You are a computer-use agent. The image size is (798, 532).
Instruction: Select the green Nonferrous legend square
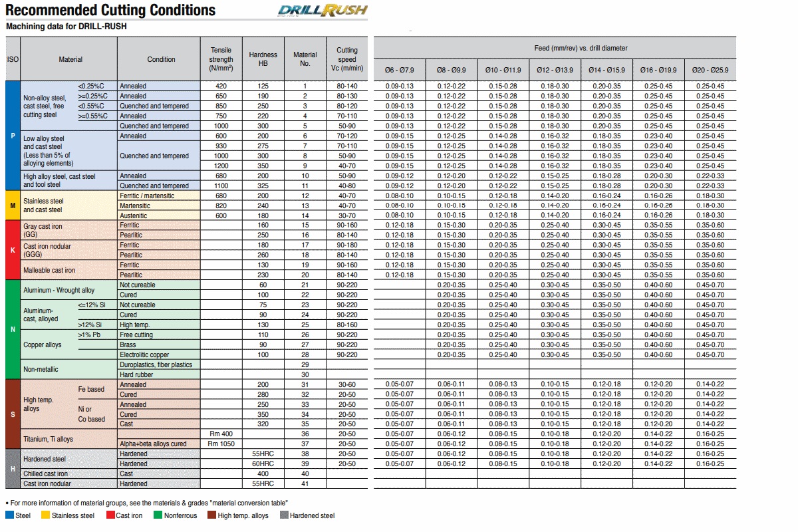pos(158,515)
